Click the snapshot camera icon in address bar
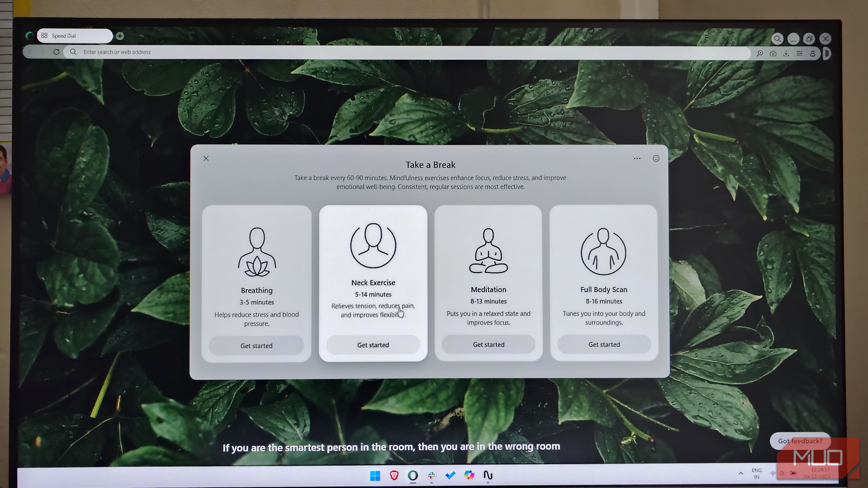868x488 pixels. click(x=773, y=54)
